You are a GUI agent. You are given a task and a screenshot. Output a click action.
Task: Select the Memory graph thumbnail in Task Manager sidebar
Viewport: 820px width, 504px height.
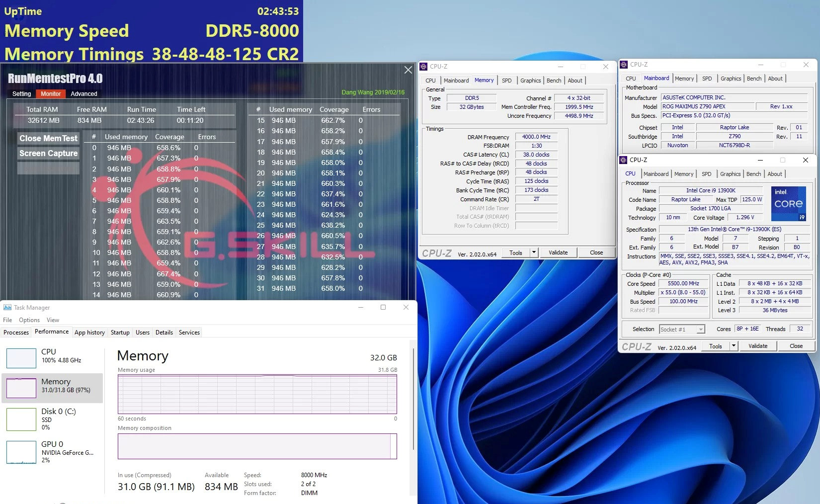(21, 388)
